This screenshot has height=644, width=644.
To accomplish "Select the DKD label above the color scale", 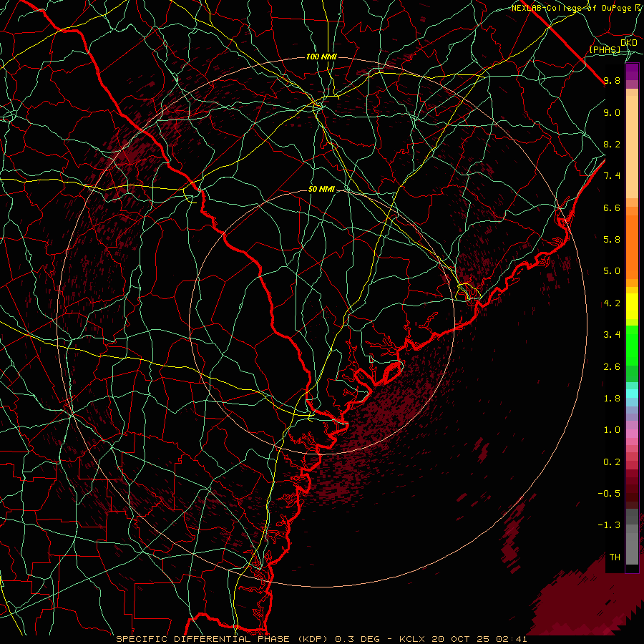I will [x=629, y=43].
